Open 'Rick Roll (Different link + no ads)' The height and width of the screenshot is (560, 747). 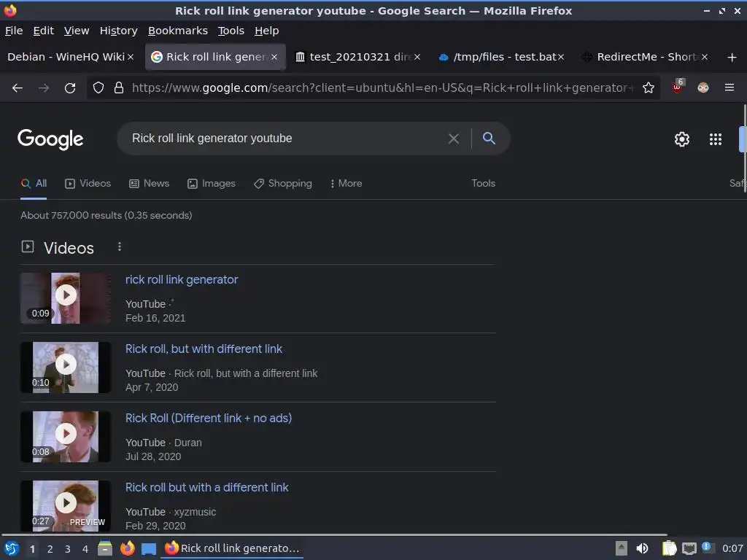pos(208,418)
